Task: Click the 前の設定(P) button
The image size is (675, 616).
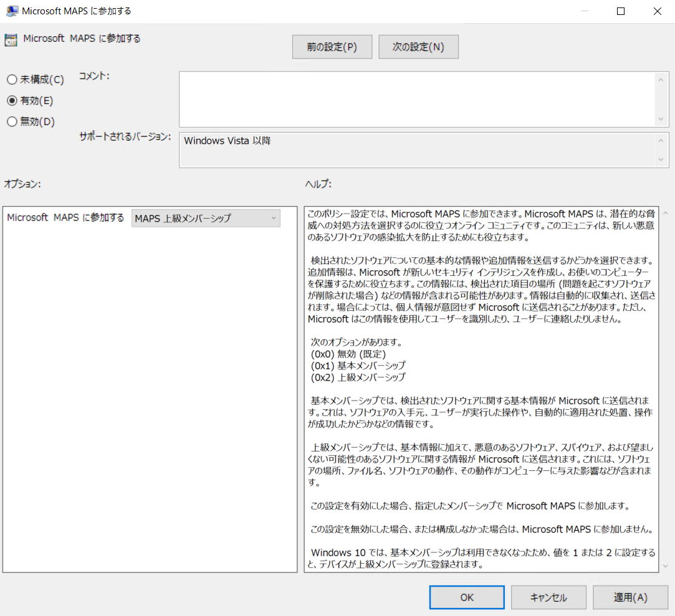Action: click(332, 47)
